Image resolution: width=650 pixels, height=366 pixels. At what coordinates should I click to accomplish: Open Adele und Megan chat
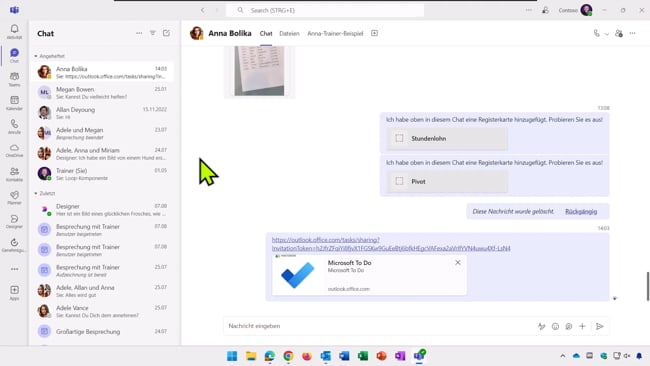click(102, 133)
